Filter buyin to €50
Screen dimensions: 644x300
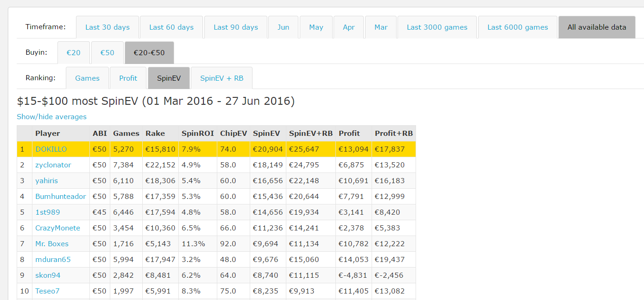(x=107, y=53)
